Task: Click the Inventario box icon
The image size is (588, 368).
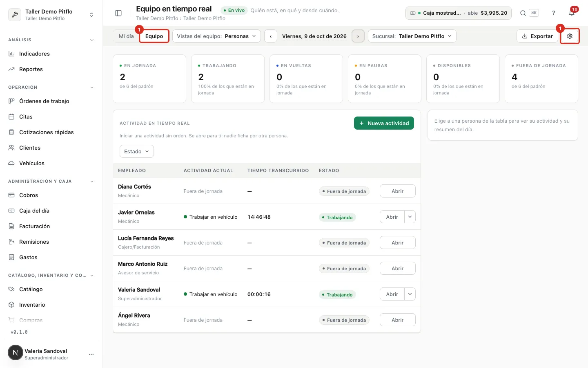Action: (x=11, y=305)
